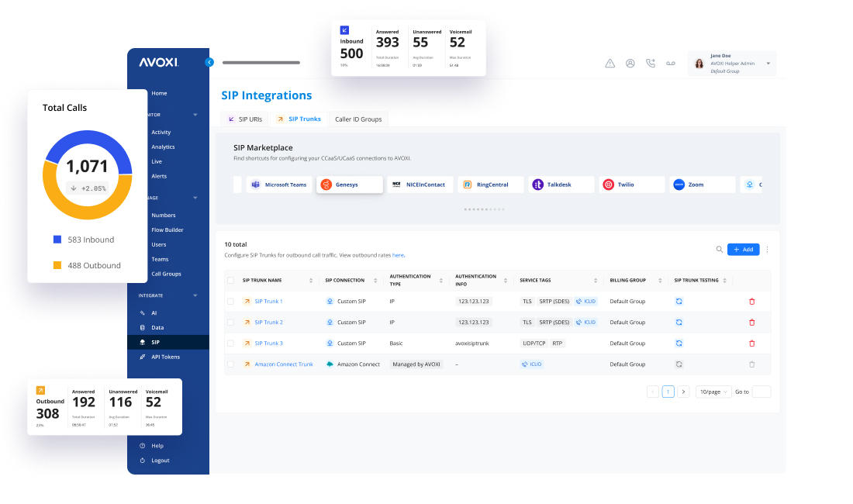The height and width of the screenshot is (504, 853).
Task: Switch to the Caller ID Groups tab
Action: (x=358, y=119)
